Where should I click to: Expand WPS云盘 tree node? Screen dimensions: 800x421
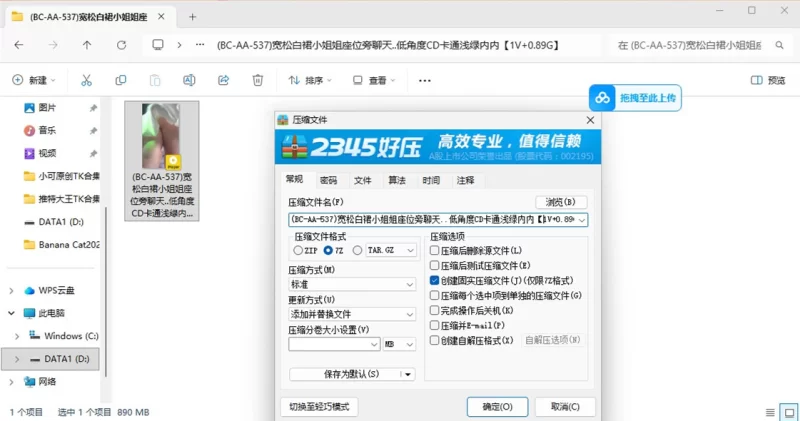11,291
